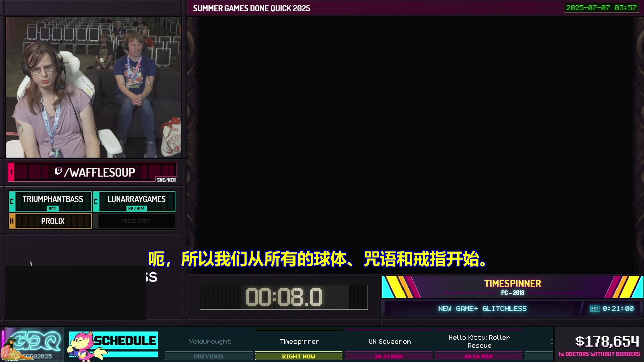The height and width of the screenshot is (362, 644).
Task: Click the run timer showing 00:08.0
Action: click(x=284, y=297)
